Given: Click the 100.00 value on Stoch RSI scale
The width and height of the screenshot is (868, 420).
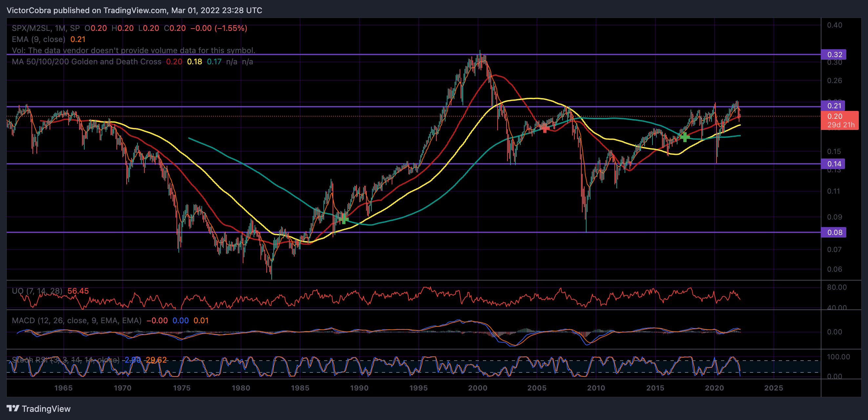Looking at the screenshot, I should pos(838,357).
